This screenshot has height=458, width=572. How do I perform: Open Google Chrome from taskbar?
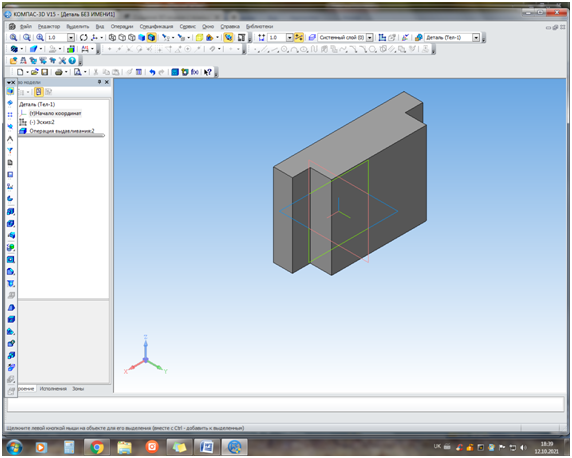[97, 447]
